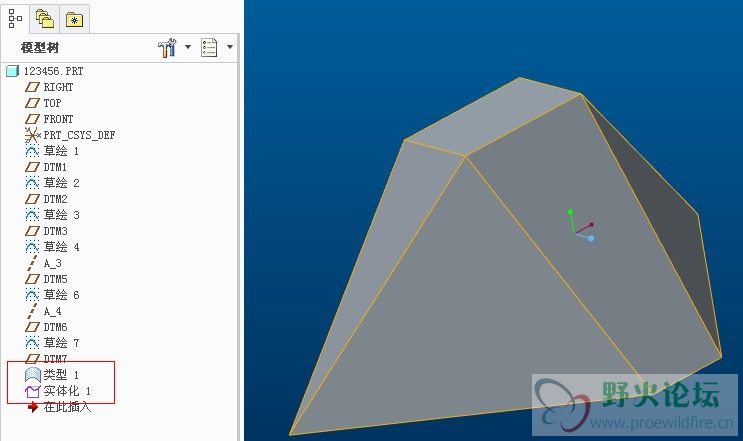The height and width of the screenshot is (441, 743).
Task: Click the surface icon of 类型 1
Action: pyautogui.click(x=33, y=375)
